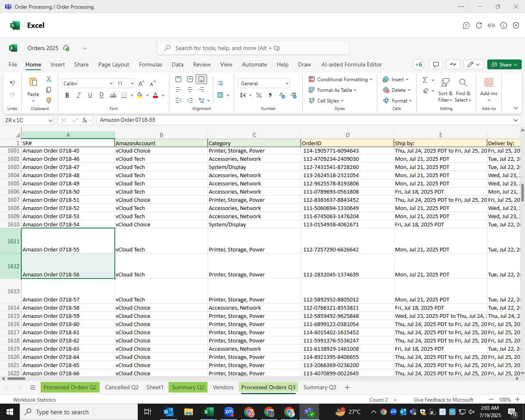Open the Insert ribbon tab
This screenshot has height=420, width=525.
[58, 64]
